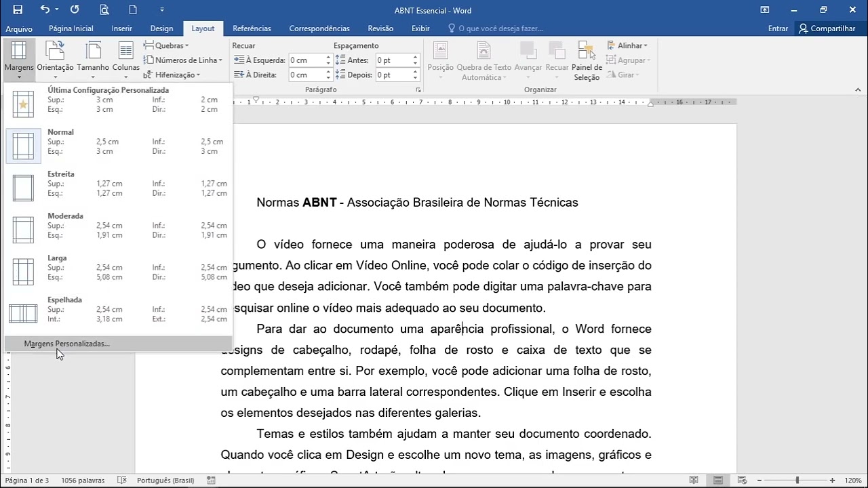Open the Margens button in ribbon

click(19, 60)
